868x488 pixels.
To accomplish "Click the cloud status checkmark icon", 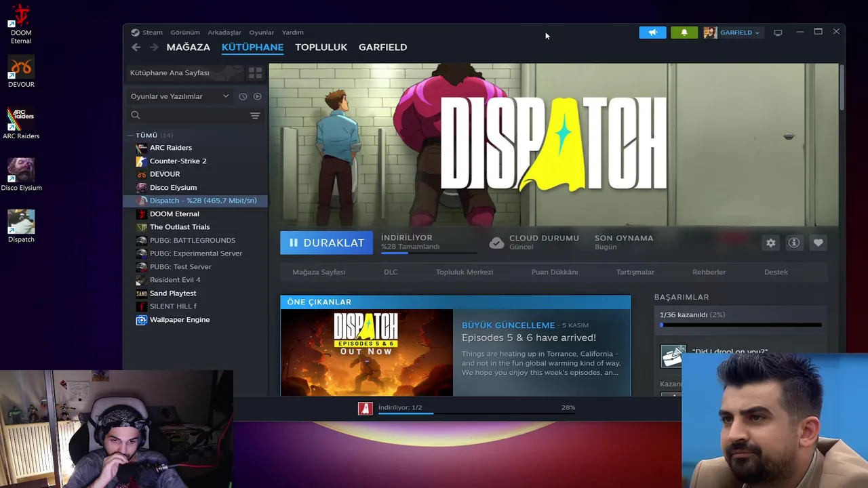I will (x=496, y=243).
